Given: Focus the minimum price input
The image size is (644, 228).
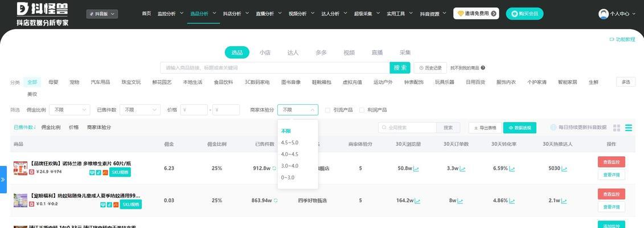Looking at the screenshot, I should pos(194,109).
